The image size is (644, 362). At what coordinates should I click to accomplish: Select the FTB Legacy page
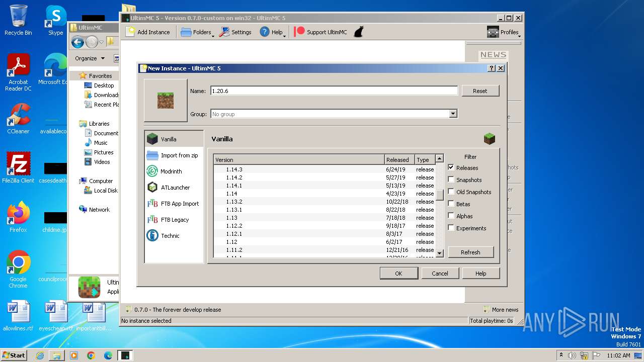pos(174,220)
